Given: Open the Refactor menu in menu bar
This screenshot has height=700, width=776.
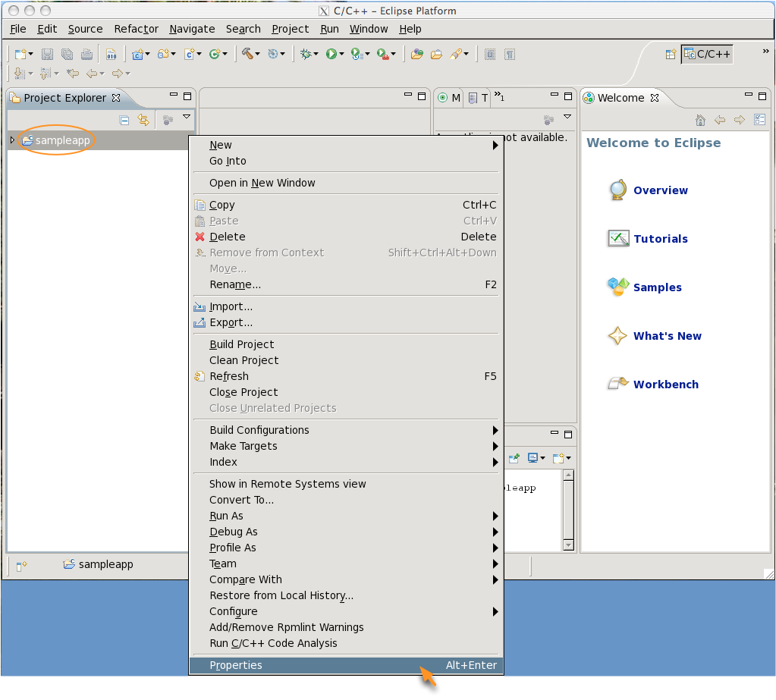Looking at the screenshot, I should tap(136, 29).
